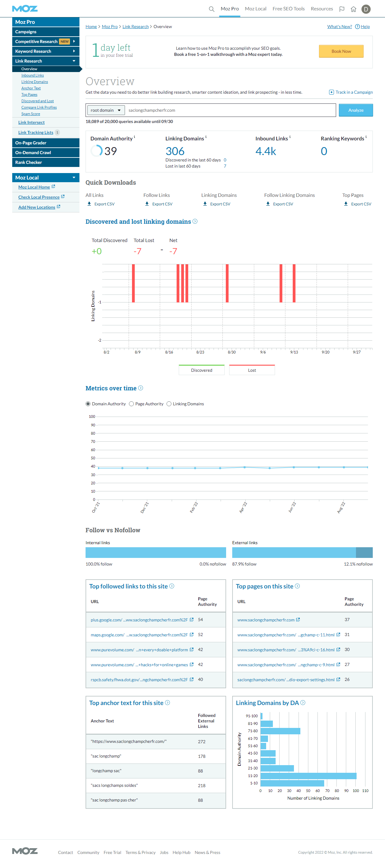Viewport: 385px width, 868px height.
Task: Open the user avatar D menu
Action: (x=366, y=9)
